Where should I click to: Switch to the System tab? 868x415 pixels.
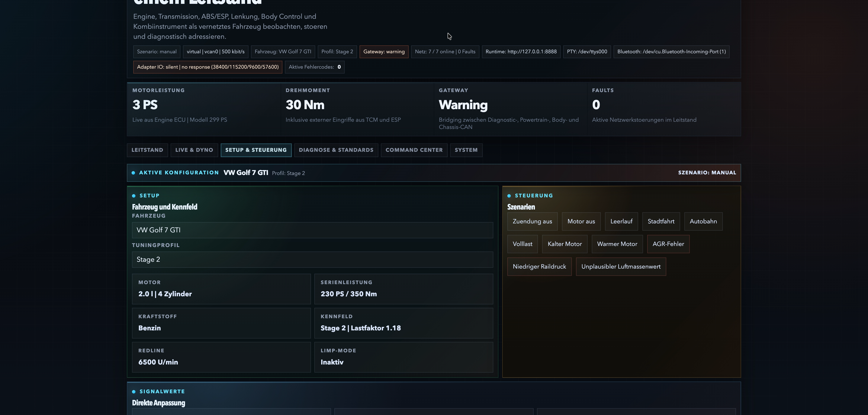pos(466,150)
